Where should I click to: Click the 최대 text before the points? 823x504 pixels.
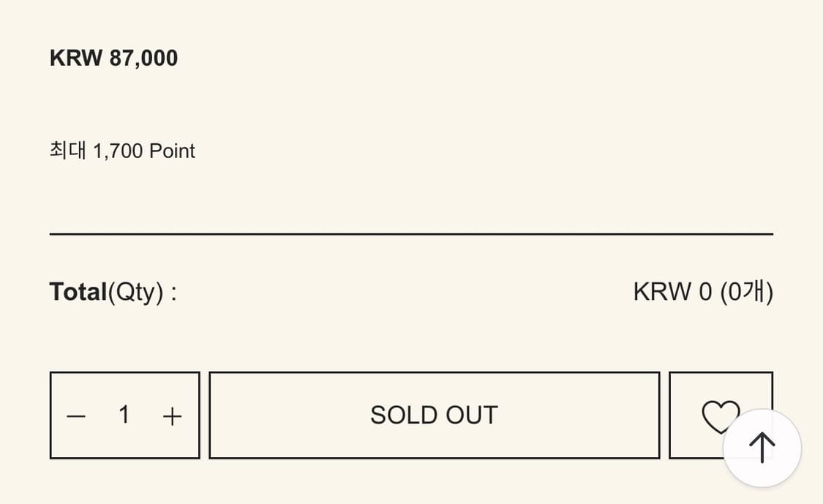(67, 151)
